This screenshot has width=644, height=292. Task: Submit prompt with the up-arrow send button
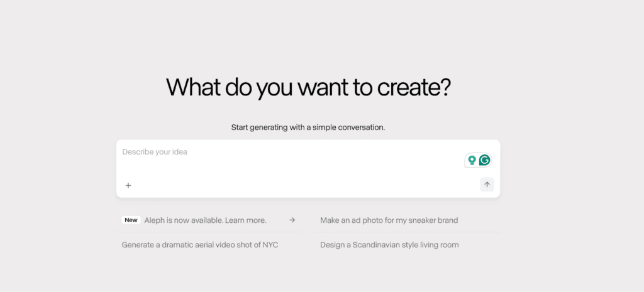tap(487, 185)
